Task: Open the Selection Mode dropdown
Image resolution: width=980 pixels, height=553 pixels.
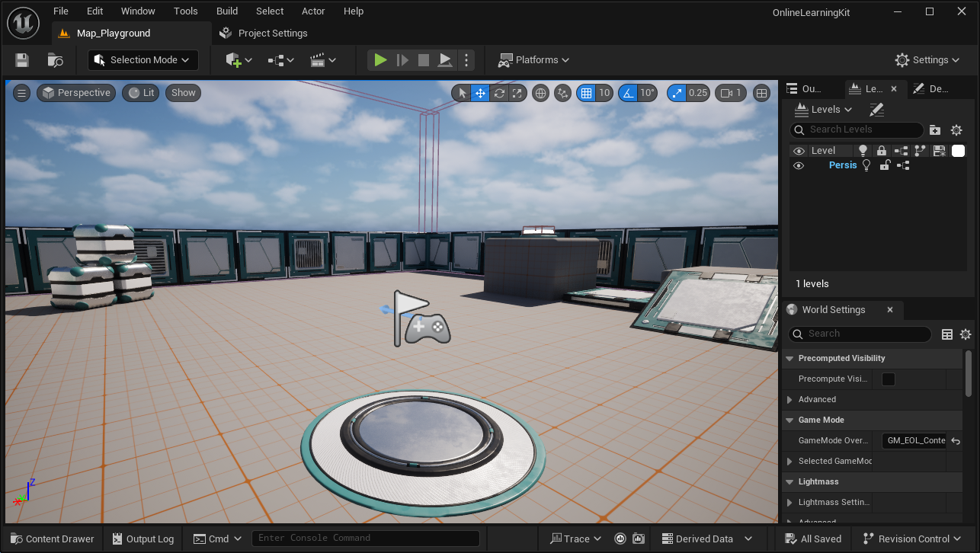Action: pos(143,60)
